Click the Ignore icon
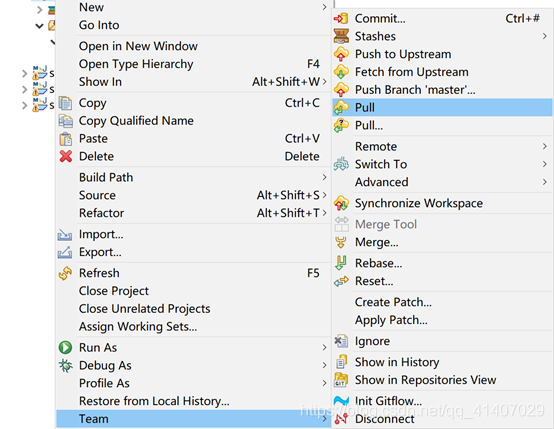This screenshot has height=429, width=554. [341, 341]
